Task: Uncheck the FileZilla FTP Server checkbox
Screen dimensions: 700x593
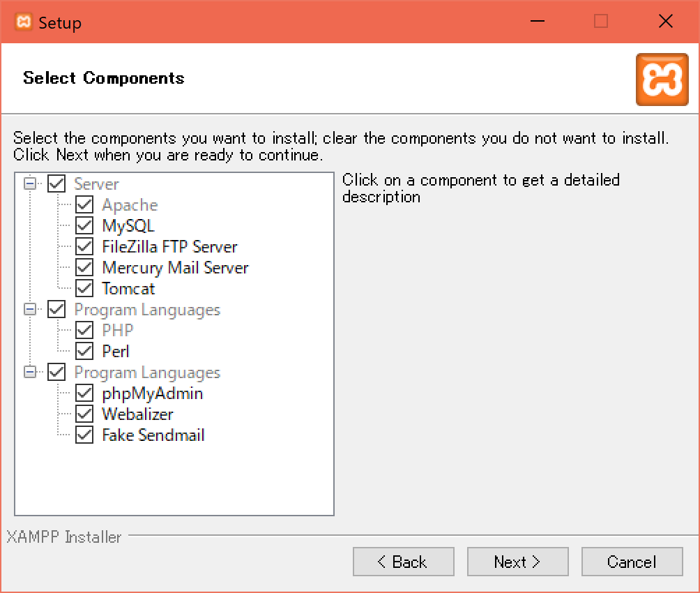Action: tap(84, 247)
